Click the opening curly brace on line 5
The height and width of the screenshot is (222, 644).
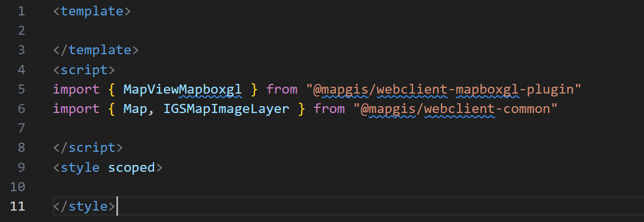click(111, 89)
